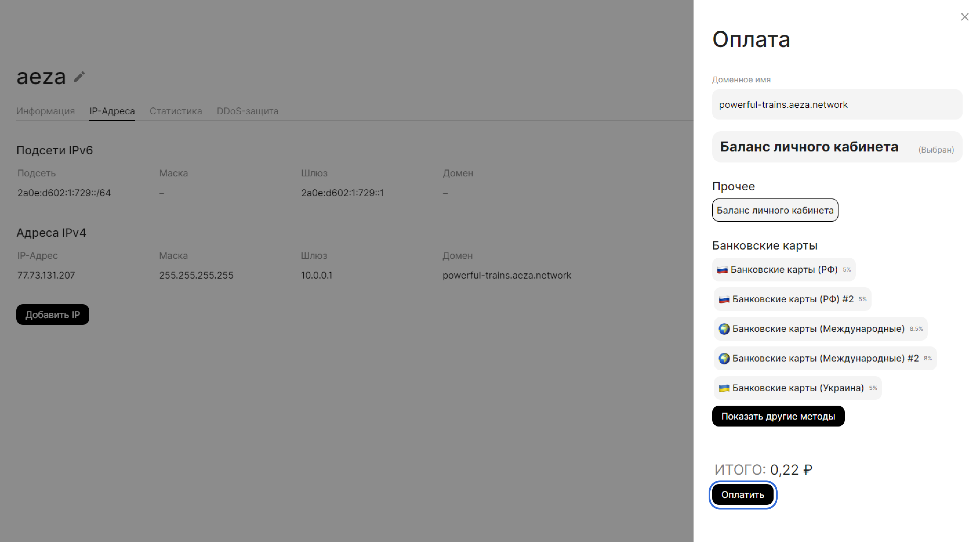Open the Статистика tab
The width and height of the screenshot is (980, 542).
pyautogui.click(x=175, y=111)
